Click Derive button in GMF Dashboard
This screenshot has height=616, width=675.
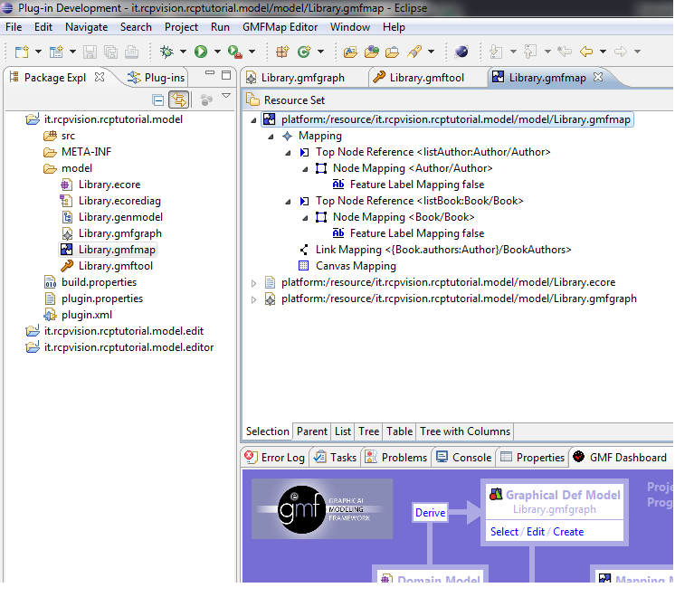coord(430,513)
